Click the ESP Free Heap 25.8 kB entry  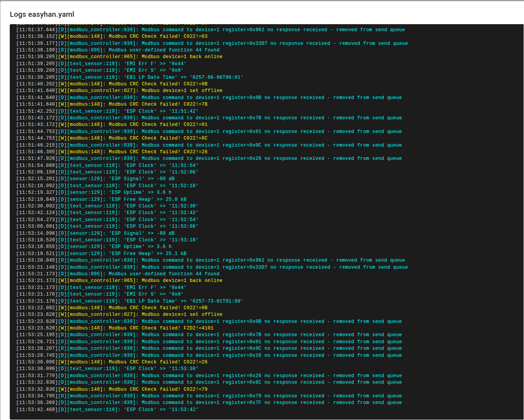tap(101, 199)
